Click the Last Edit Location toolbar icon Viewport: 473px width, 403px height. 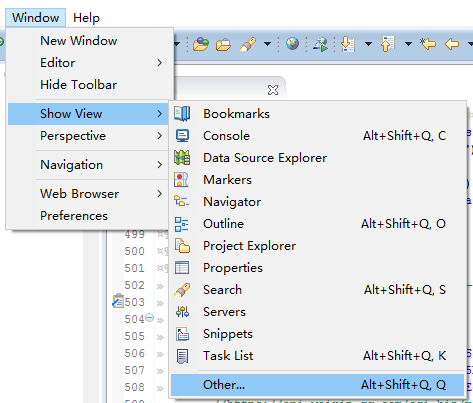coord(428,44)
